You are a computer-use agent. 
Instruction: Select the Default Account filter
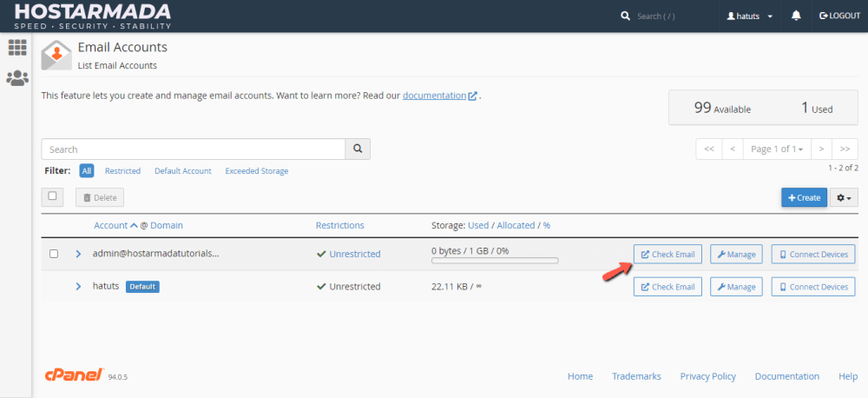pyautogui.click(x=182, y=170)
